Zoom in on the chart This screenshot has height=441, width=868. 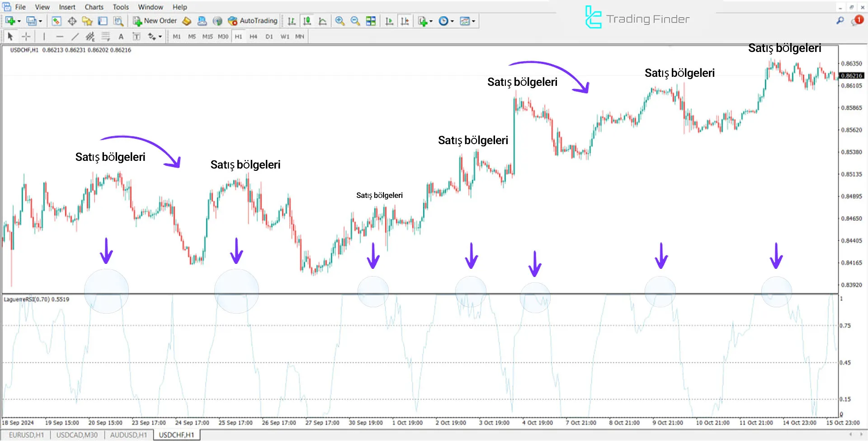340,21
